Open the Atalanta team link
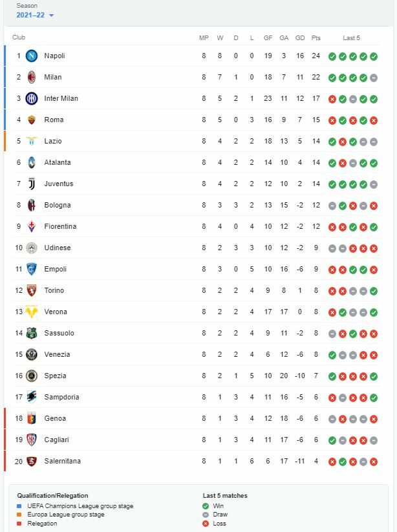The image size is (397, 532). [58, 162]
